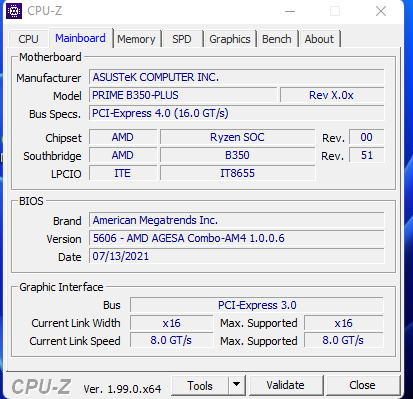413x399 pixels.
Task: Click the Southbridge AMD vendor field
Action: pyautogui.click(x=123, y=155)
